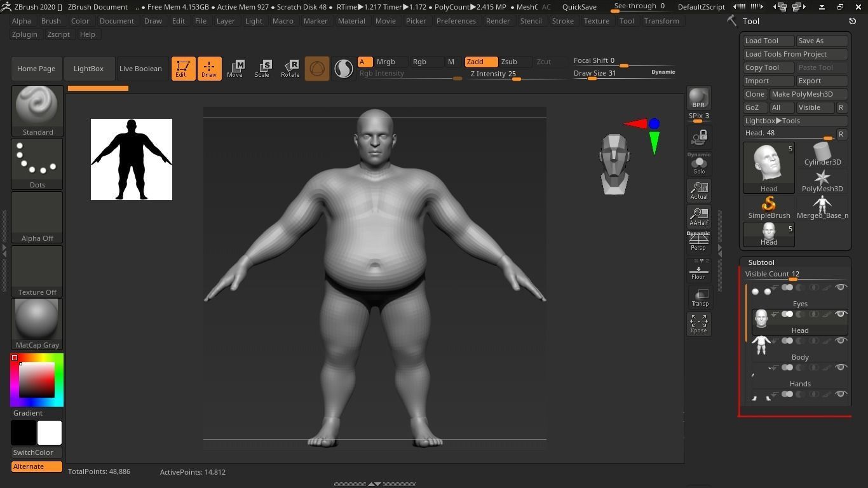Click the left tray divider arrows
Viewport: 868px width, 488px height.
click(4, 250)
